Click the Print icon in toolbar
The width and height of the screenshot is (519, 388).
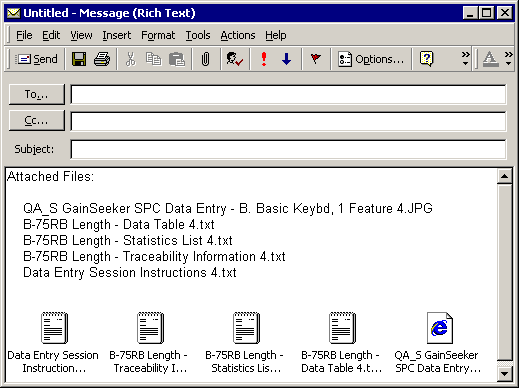click(x=102, y=59)
